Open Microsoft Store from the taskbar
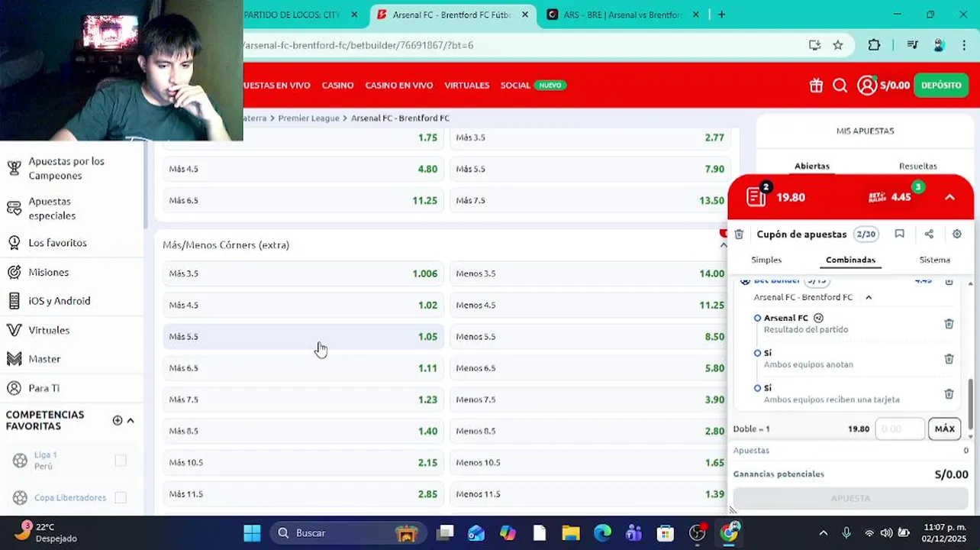This screenshot has width=980, height=550. point(666,532)
